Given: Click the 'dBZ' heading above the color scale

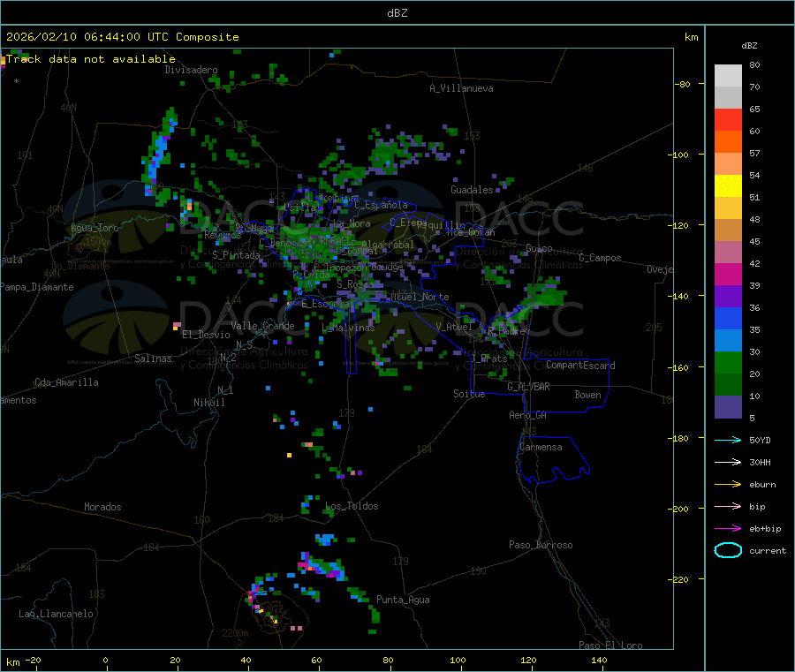Looking at the screenshot, I should 749,46.
